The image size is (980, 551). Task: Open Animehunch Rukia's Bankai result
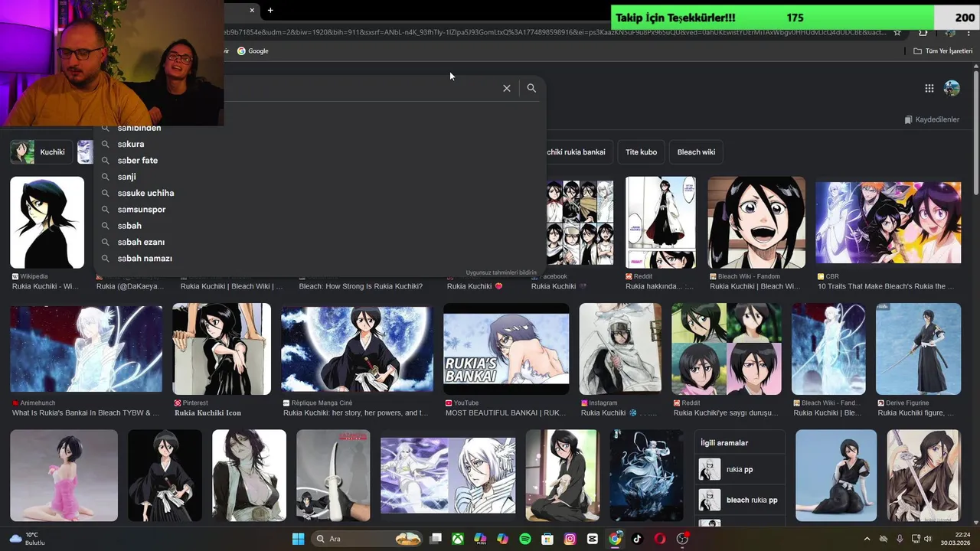coord(86,349)
